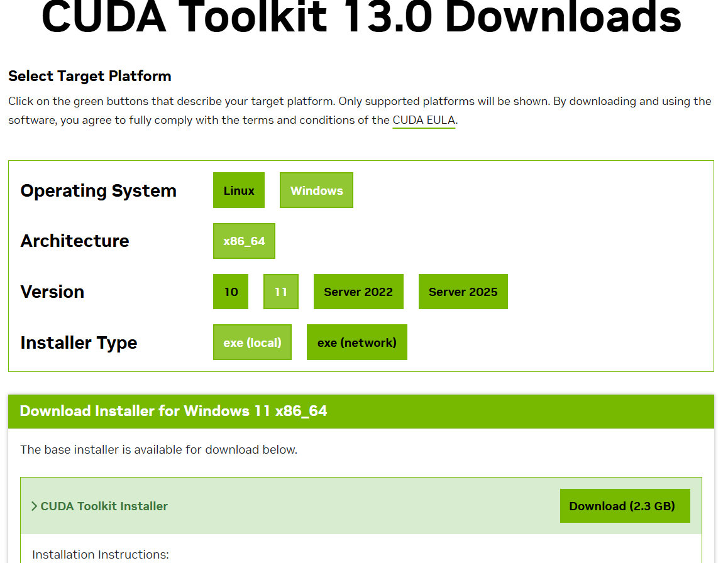
Task: Click the CUDA Toolkit 13.0 Downloads title
Action: click(361, 18)
